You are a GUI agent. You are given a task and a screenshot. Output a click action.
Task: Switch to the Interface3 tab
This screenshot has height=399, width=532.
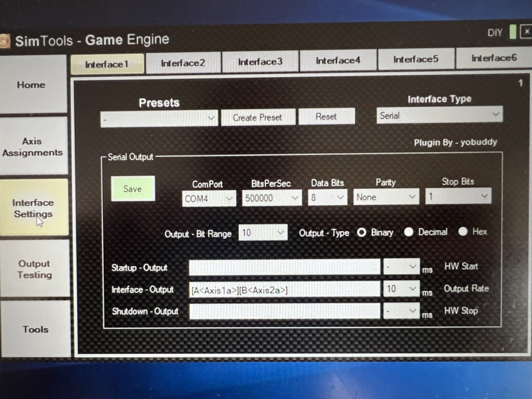(x=260, y=62)
